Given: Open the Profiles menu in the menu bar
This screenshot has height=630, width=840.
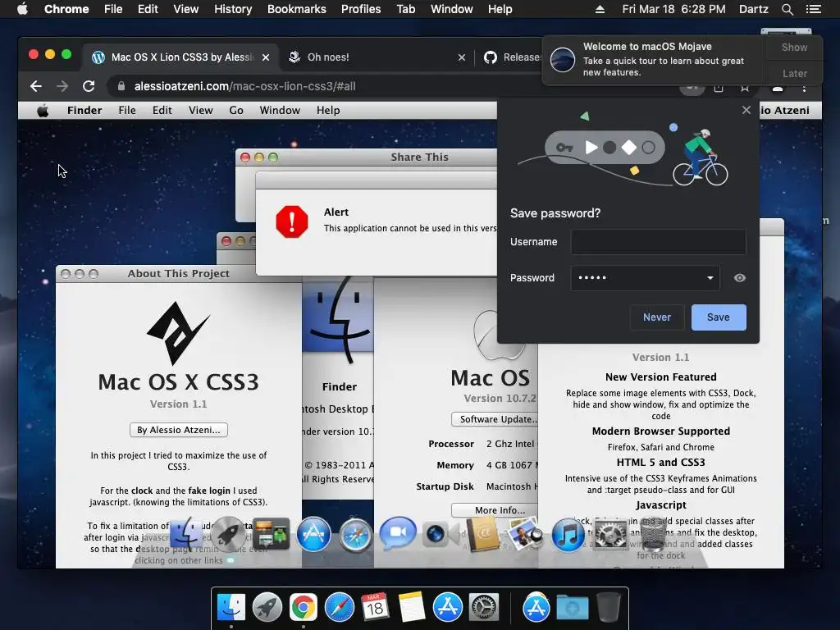Looking at the screenshot, I should [361, 9].
